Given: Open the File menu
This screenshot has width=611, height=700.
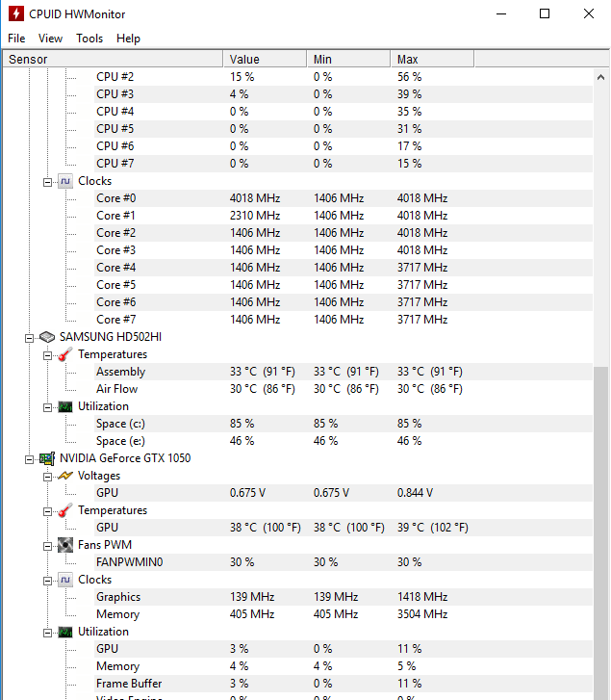Looking at the screenshot, I should pyautogui.click(x=16, y=39).
